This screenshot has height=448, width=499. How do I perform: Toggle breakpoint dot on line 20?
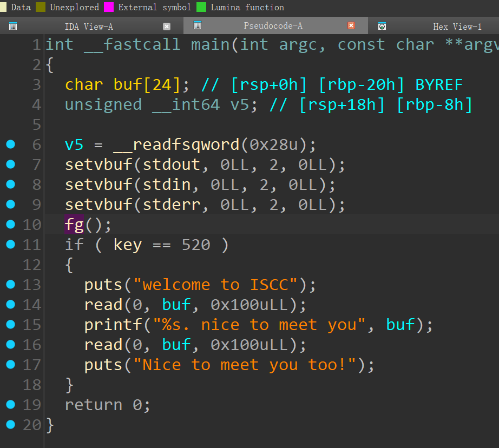pos(10,424)
